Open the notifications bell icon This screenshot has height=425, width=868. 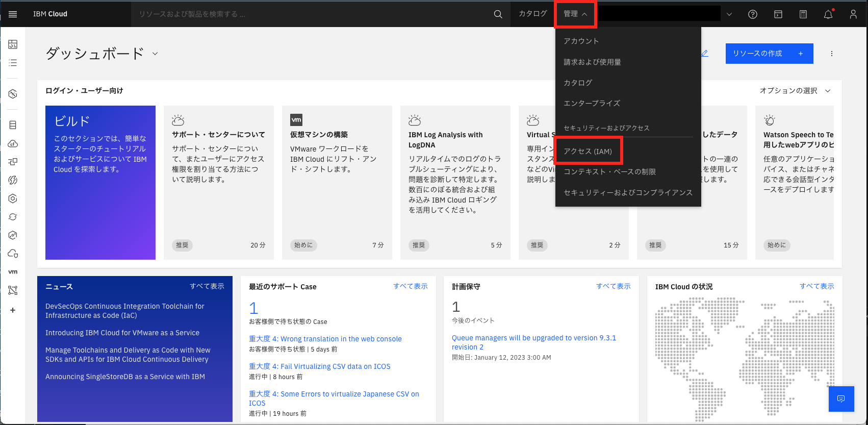[828, 14]
